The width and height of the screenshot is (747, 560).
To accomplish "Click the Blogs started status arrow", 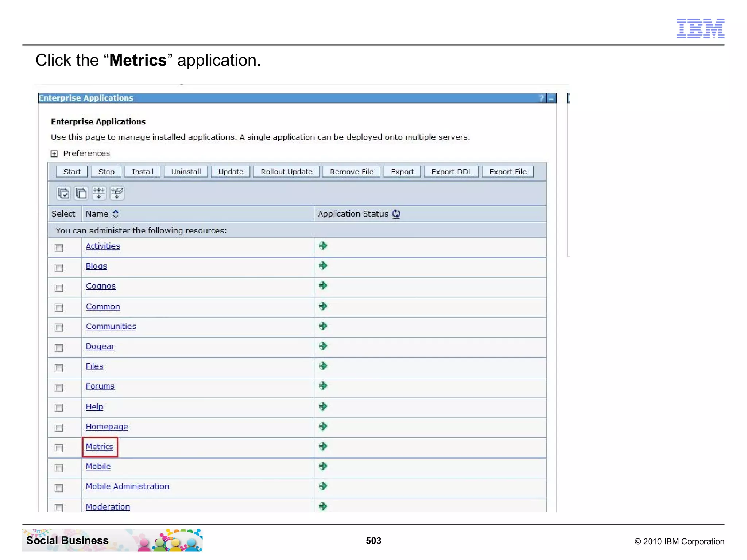I will tap(323, 266).
